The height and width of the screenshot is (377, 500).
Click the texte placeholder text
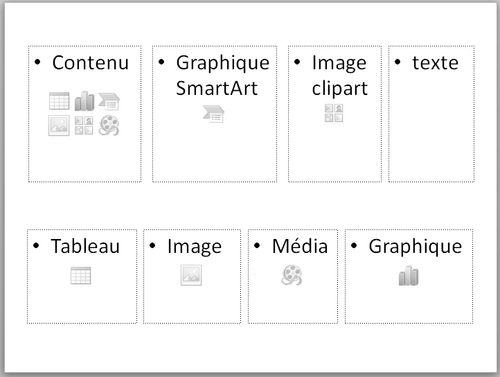coord(435,63)
